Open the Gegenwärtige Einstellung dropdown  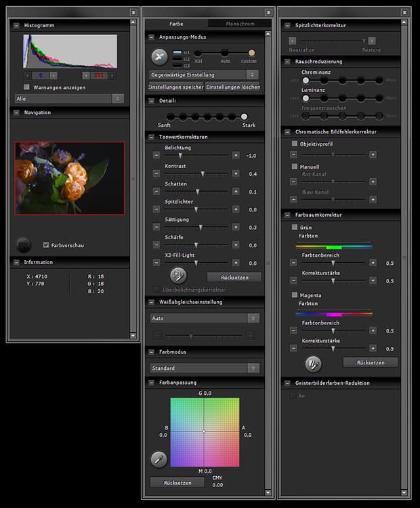coord(204,75)
